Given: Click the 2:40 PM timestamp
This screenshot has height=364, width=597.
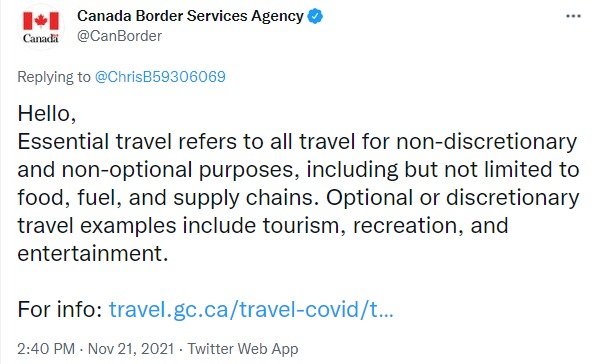Looking at the screenshot, I should 46,349.
